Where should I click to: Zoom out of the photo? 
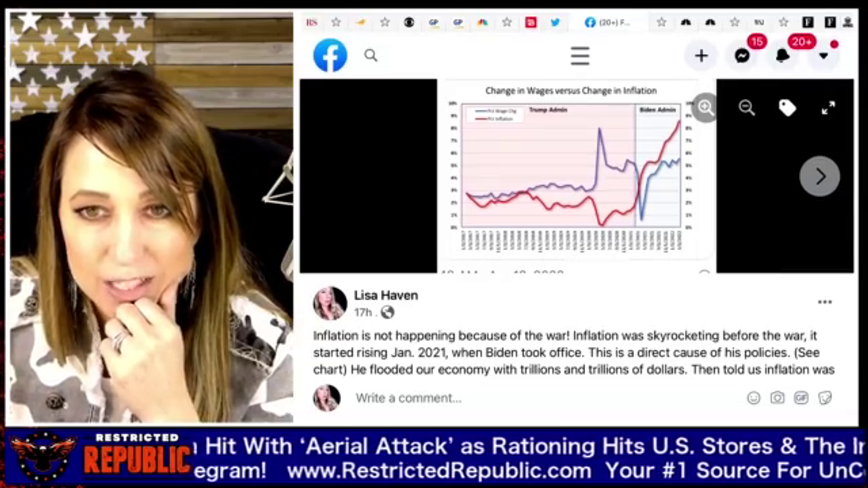tap(747, 108)
